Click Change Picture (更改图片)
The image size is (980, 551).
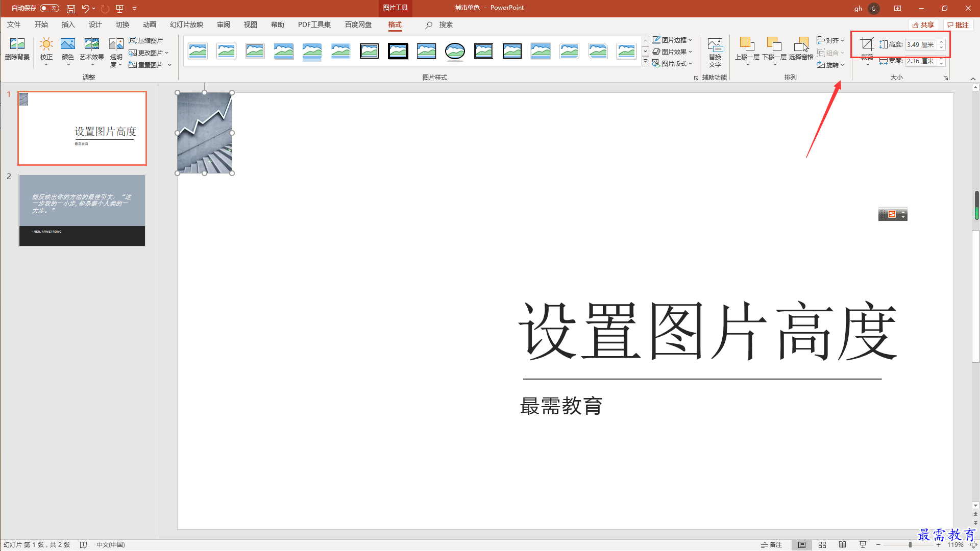[x=149, y=53]
